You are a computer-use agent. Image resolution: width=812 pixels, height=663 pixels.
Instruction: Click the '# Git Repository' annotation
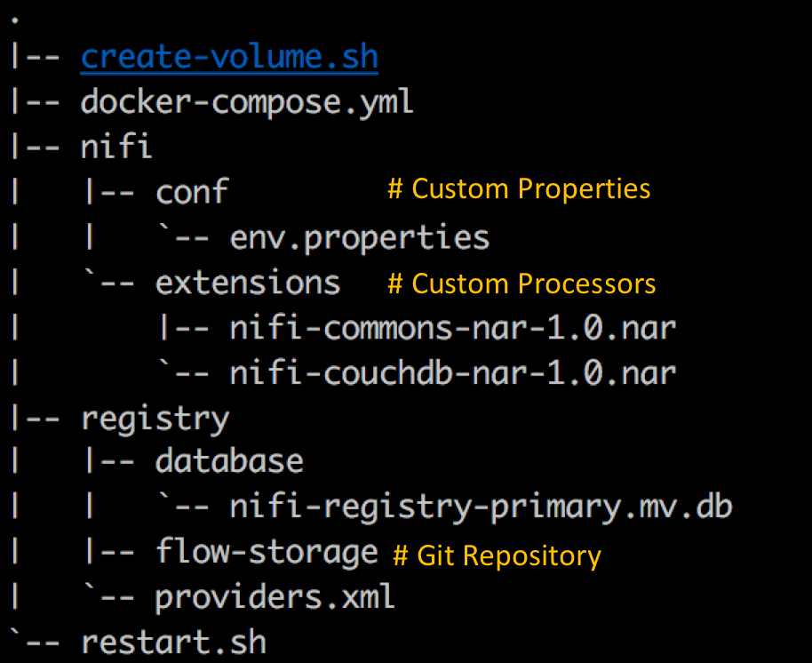click(498, 556)
